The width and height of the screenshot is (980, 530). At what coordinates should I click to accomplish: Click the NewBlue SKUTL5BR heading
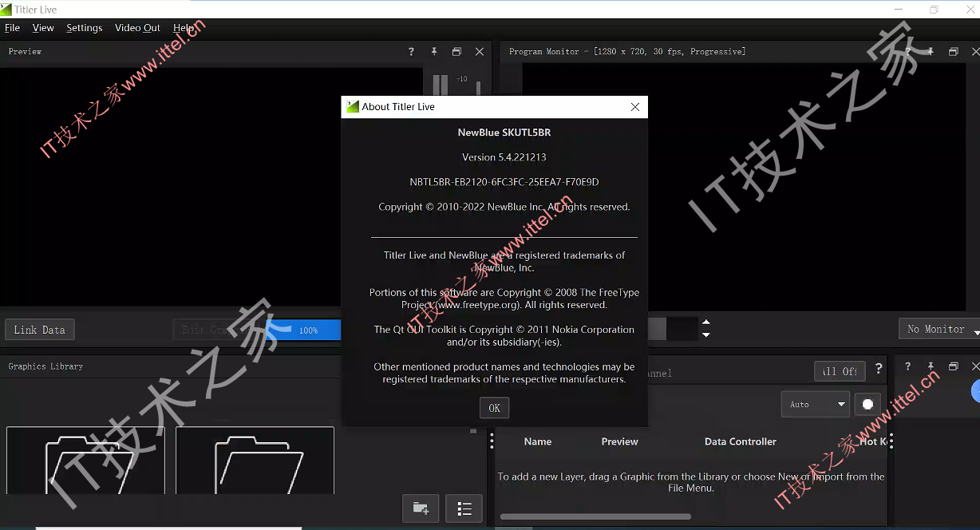tap(504, 132)
